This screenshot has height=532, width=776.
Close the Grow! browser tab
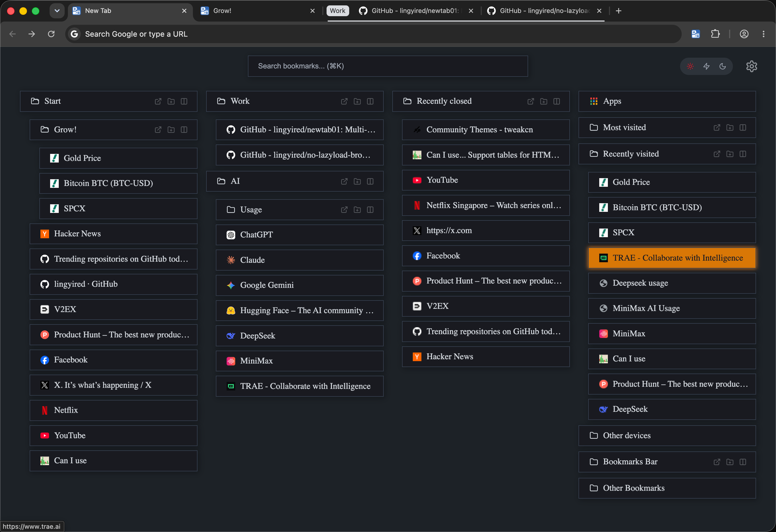(x=313, y=11)
